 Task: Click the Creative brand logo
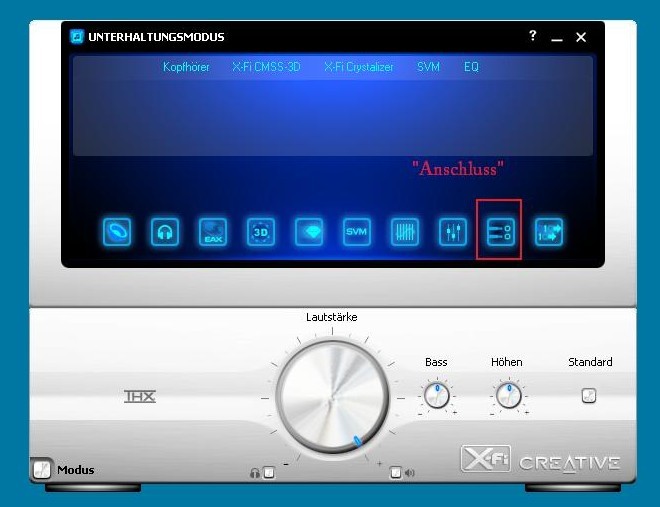pos(569,463)
